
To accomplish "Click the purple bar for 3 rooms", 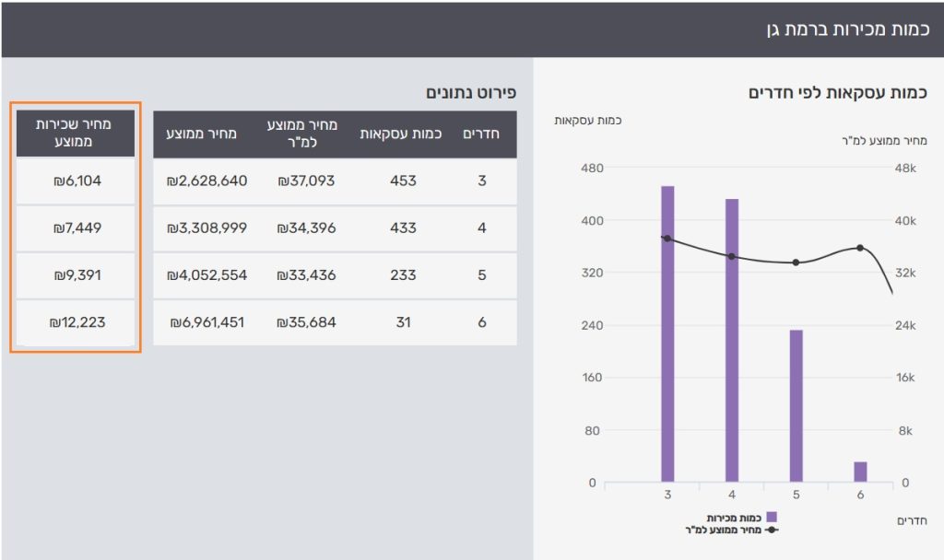I will pyautogui.click(x=667, y=333).
